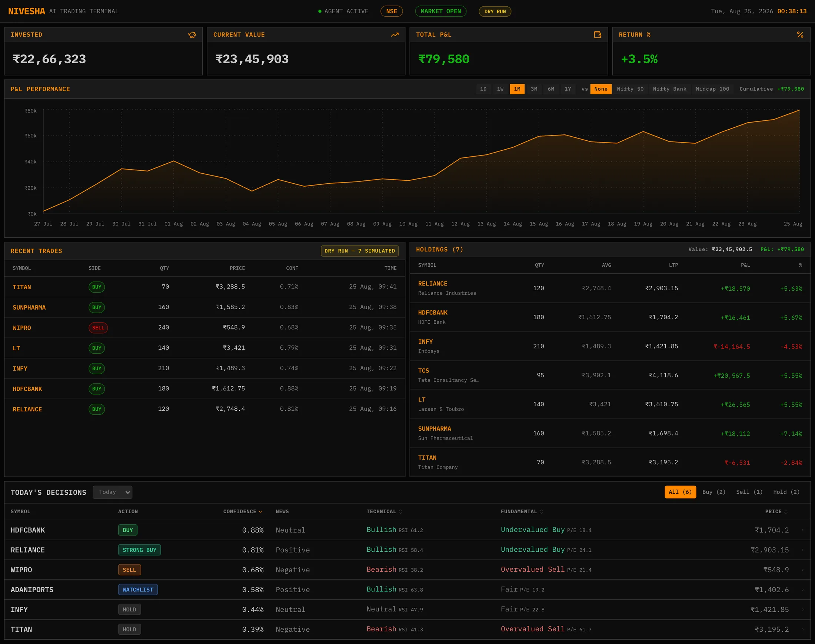This screenshot has width=815, height=644.
Task: Click the 01 Aug peak on chart
Action: (173, 161)
